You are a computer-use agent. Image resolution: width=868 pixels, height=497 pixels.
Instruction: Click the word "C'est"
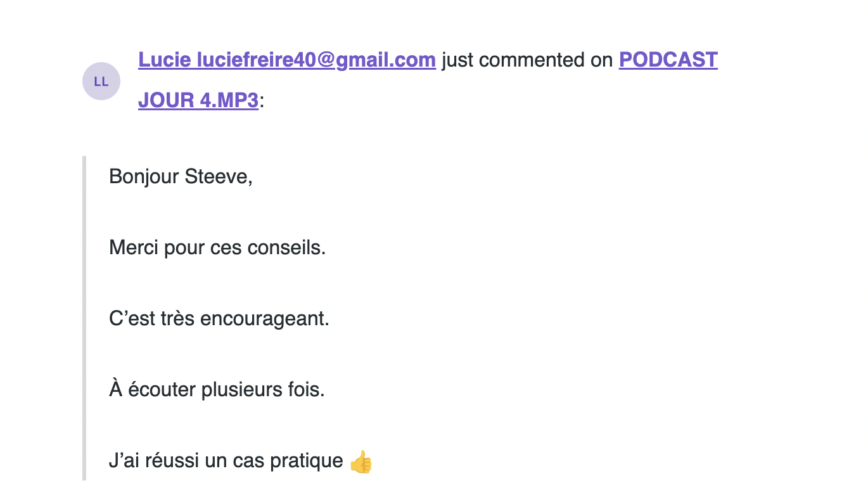[132, 318]
